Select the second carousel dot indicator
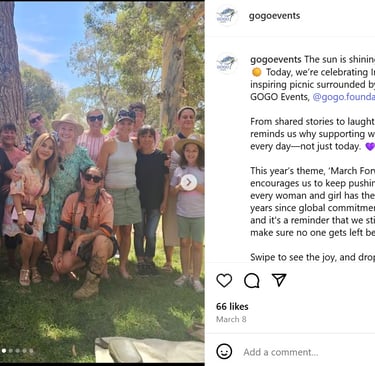 (11, 351)
